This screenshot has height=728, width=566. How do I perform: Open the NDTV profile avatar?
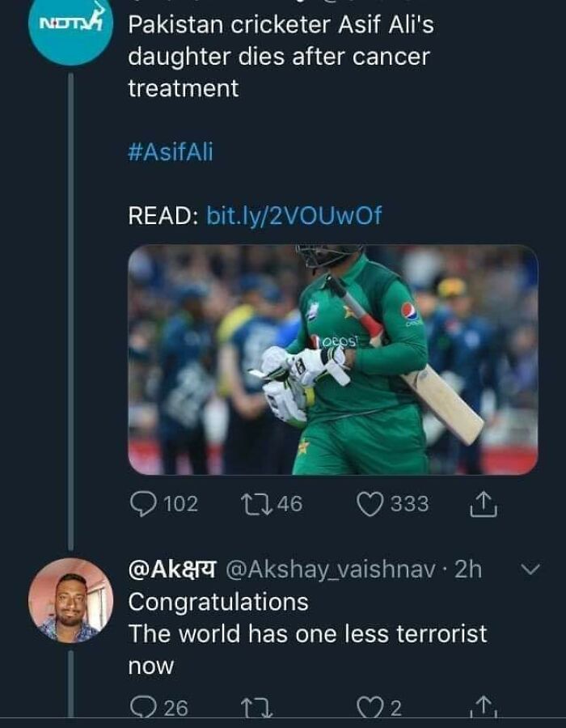coord(71,31)
